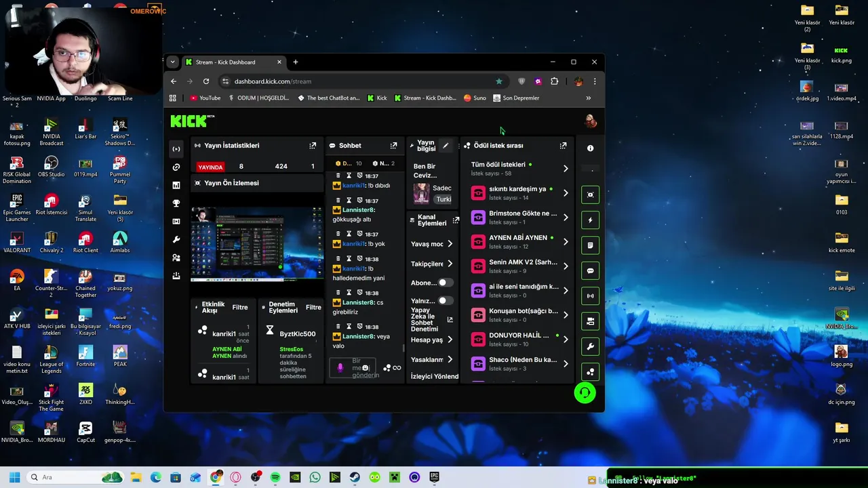Click Filtre in Denetim Eylemleri panel

(313, 307)
